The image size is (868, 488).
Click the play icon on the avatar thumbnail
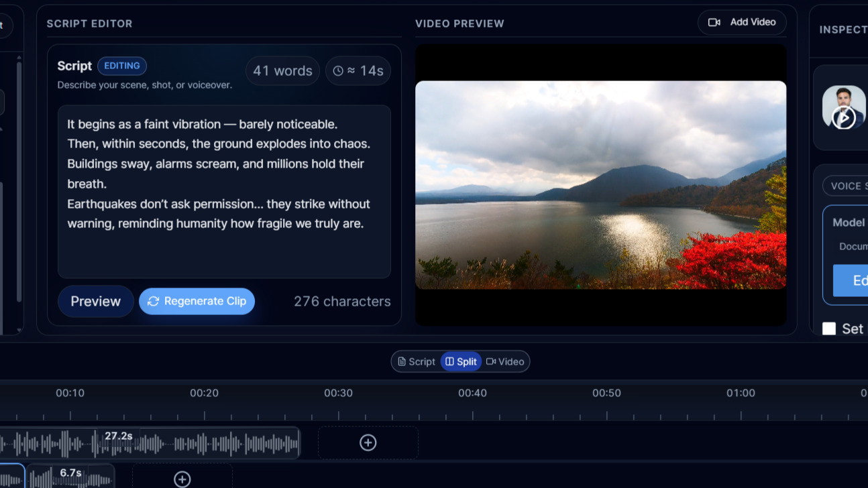click(x=843, y=118)
